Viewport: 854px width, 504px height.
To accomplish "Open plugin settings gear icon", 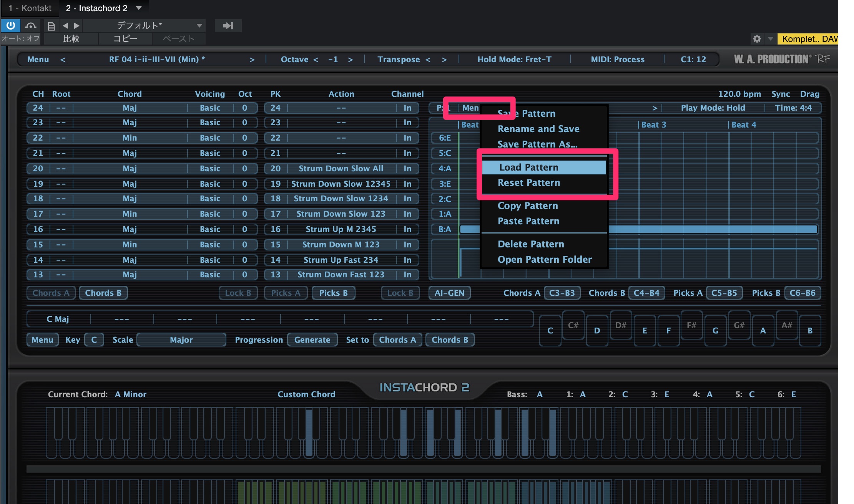I will pos(757,39).
